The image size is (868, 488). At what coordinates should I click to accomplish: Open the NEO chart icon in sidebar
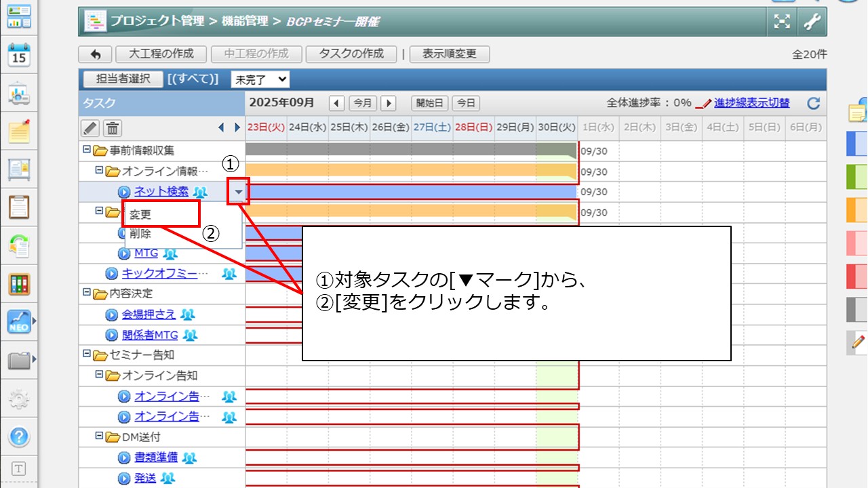click(x=19, y=321)
